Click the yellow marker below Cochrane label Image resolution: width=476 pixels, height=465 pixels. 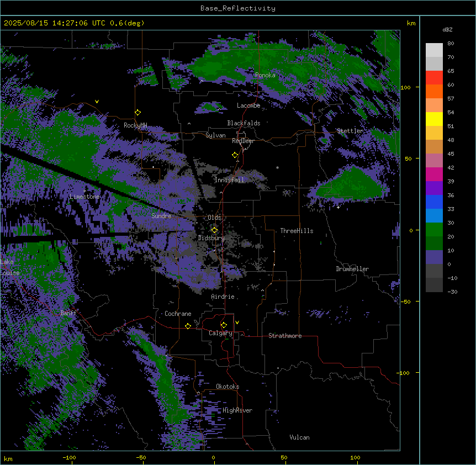point(188,326)
